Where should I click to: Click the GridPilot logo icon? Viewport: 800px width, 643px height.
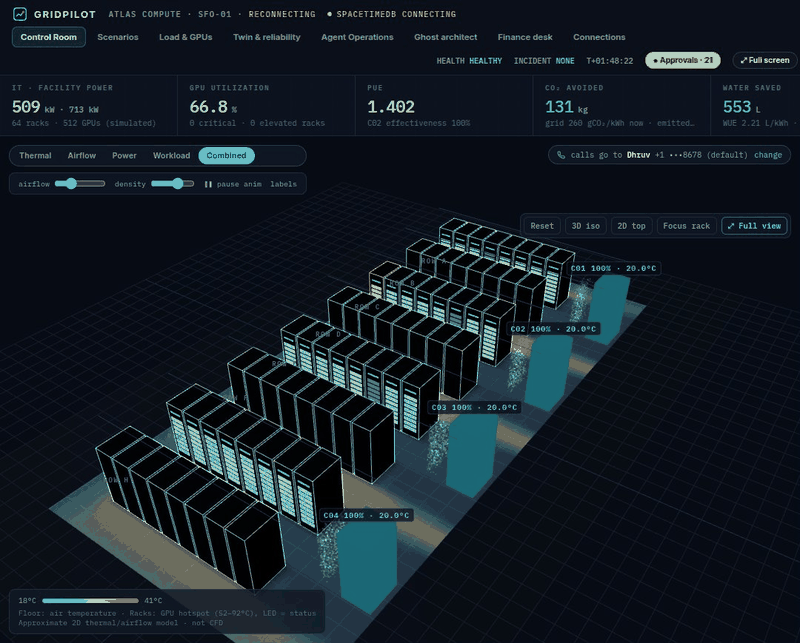20,14
